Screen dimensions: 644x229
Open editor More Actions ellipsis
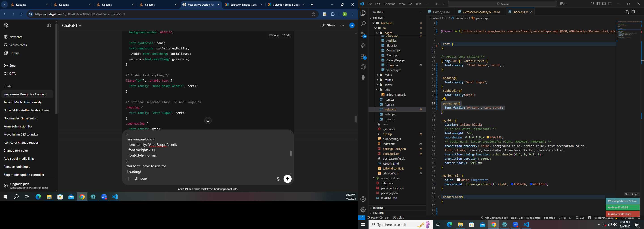pos(639,12)
